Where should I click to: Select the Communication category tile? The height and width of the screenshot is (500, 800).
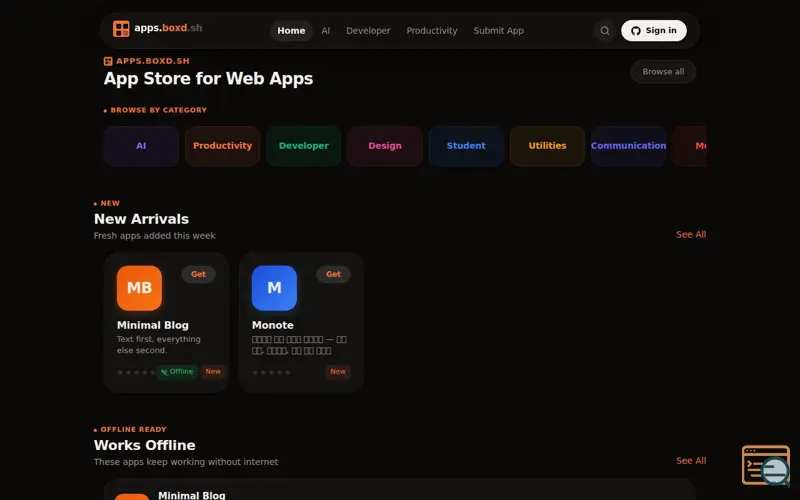629,146
